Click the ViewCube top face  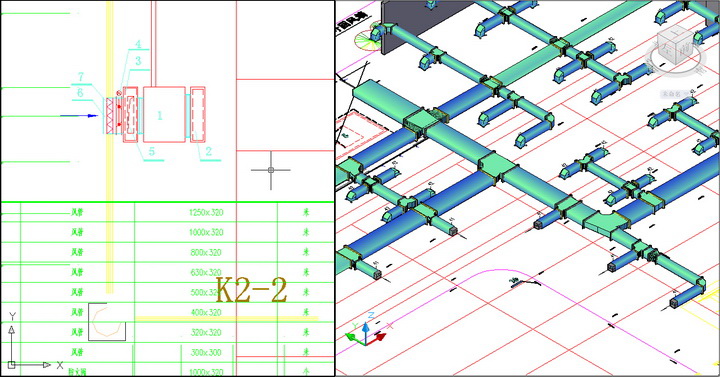tap(674, 34)
